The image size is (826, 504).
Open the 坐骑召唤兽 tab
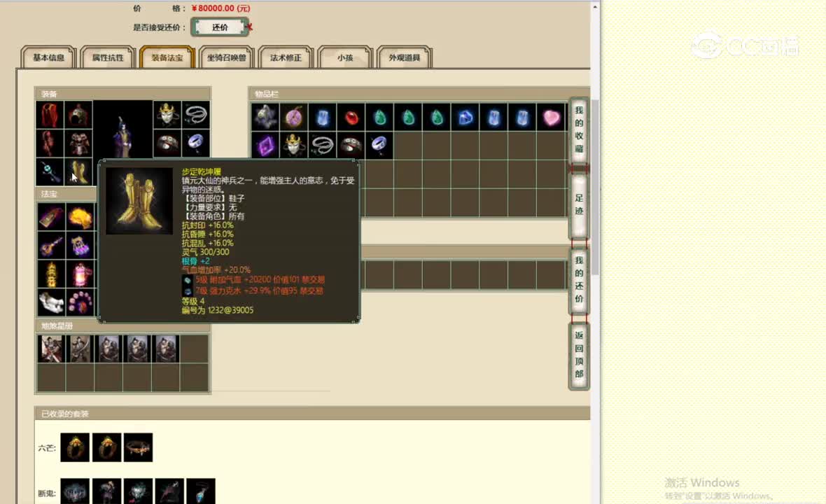(227, 57)
